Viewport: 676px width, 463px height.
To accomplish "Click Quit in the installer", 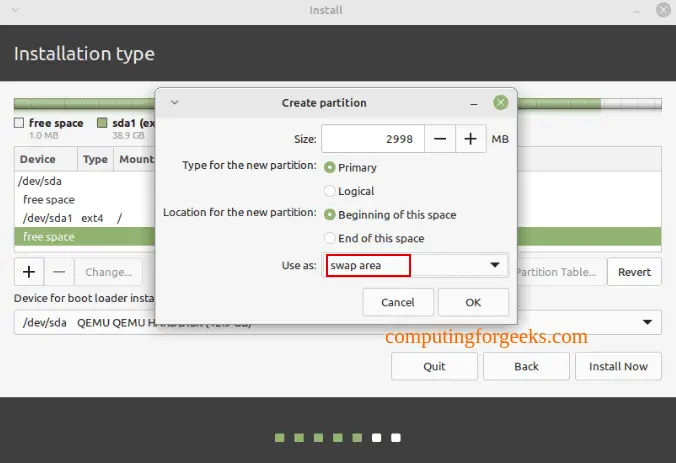I will (x=434, y=366).
